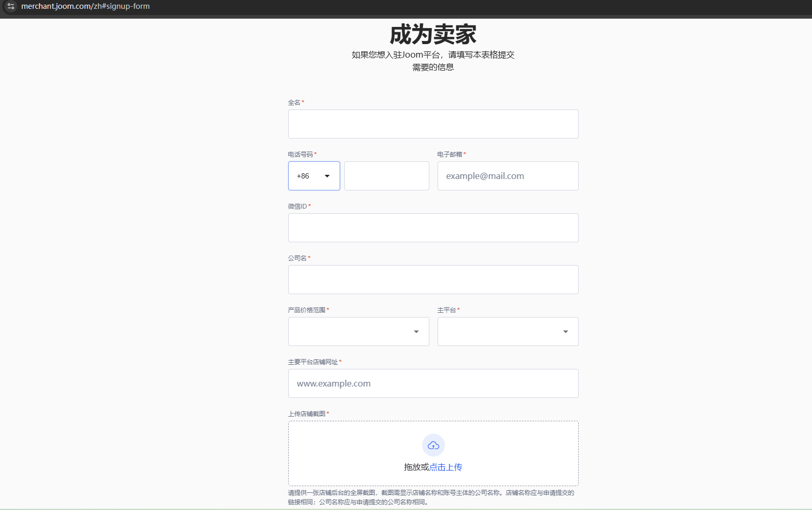The width and height of the screenshot is (812, 510).
Task: Click the merchant.joom.com URL in address bar
Action: point(86,6)
